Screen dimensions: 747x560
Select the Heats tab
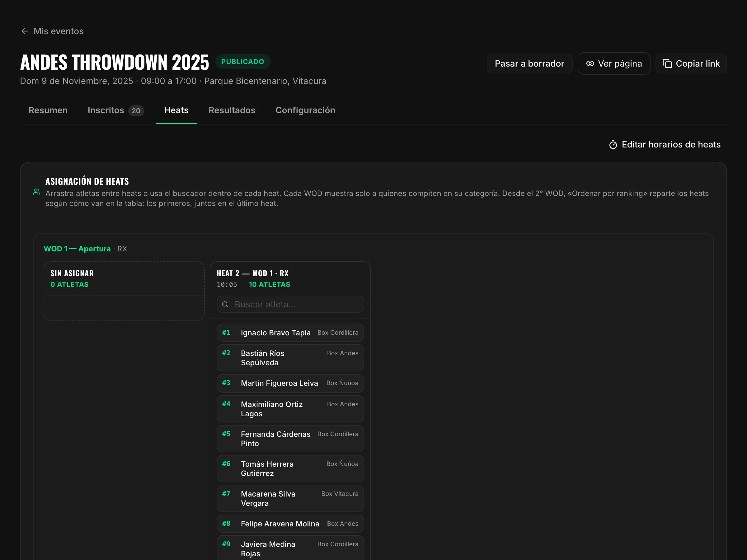click(176, 110)
